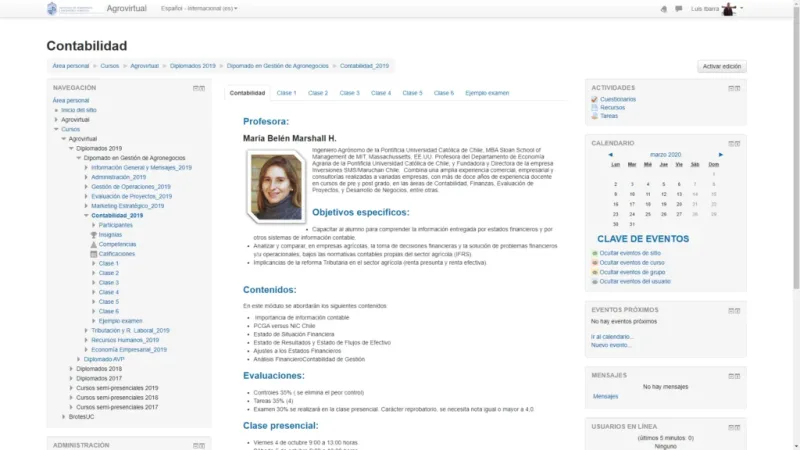Click the Competencias icon in navigation
Image resolution: width=800 pixels, height=450 pixels.
[93, 244]
